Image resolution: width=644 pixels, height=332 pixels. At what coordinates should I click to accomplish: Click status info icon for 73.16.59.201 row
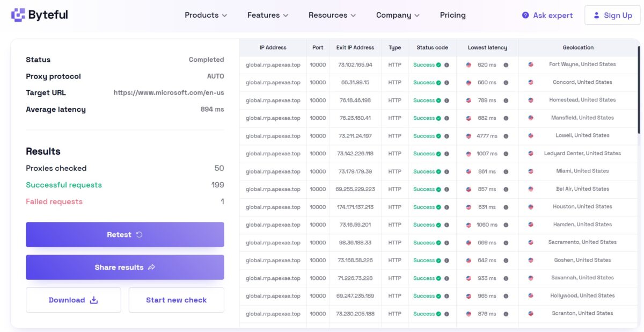[447, 225]
